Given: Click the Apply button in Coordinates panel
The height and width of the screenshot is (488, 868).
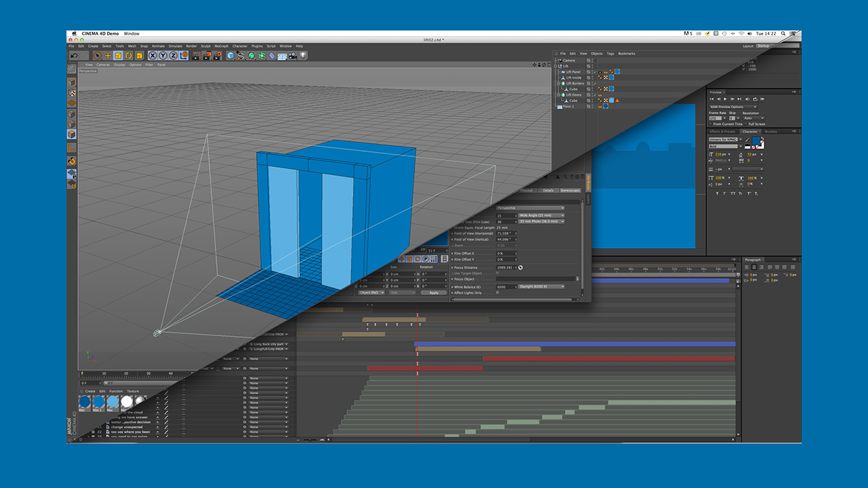Looking at the screenshot, I should [434, 293].
